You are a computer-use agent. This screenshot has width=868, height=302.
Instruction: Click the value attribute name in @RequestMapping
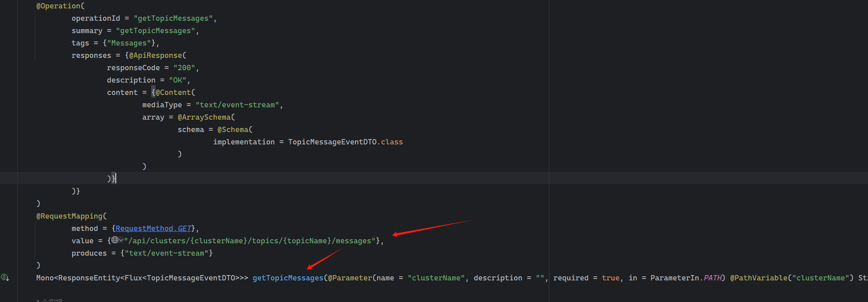[x=83, y=241]
